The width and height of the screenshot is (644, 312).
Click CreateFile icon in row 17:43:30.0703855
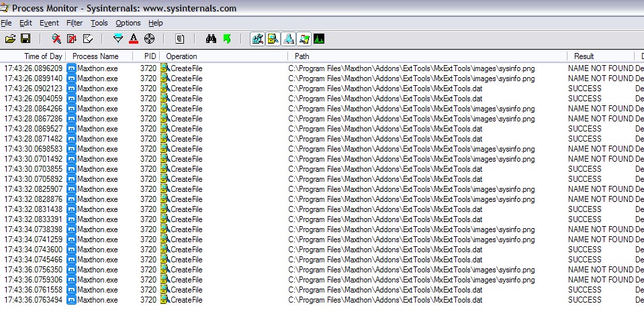click(x=165, y=168)
